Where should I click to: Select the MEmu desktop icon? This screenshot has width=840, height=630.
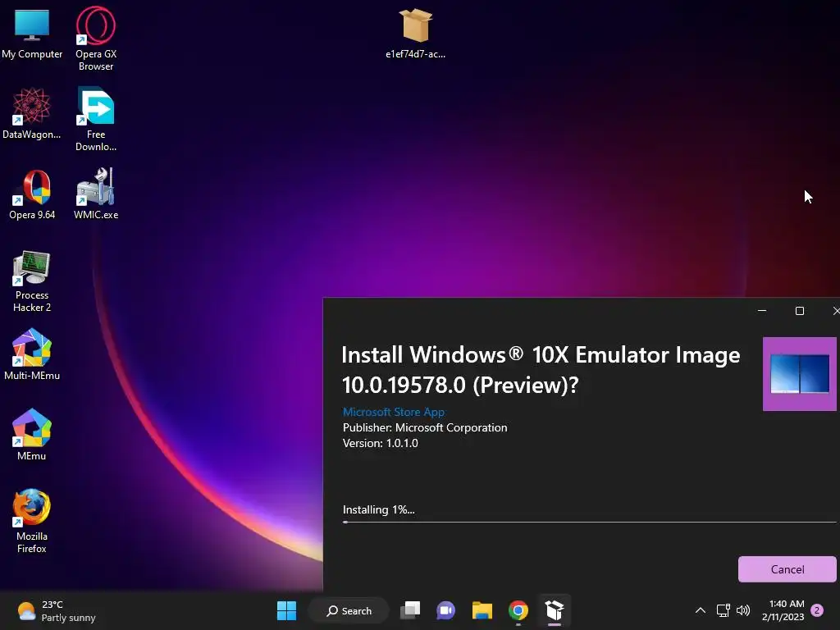[x=32, y=435]
